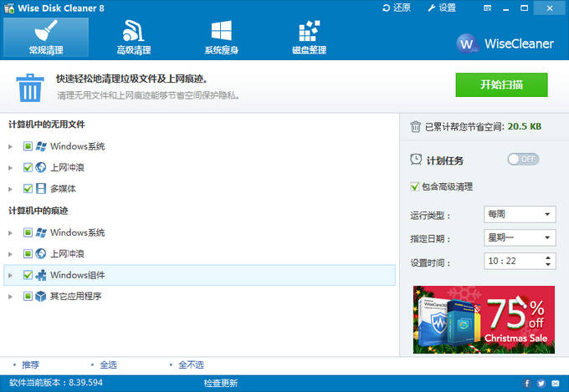Switch to the 高级清理 tab
The image size is (569, 392).
click(x=134, y=37)
